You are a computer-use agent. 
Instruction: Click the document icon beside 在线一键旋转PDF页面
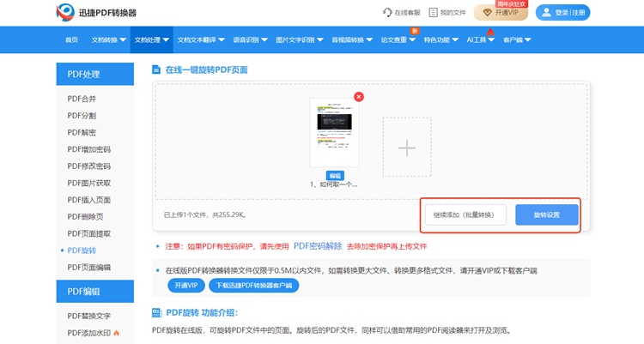156,69
